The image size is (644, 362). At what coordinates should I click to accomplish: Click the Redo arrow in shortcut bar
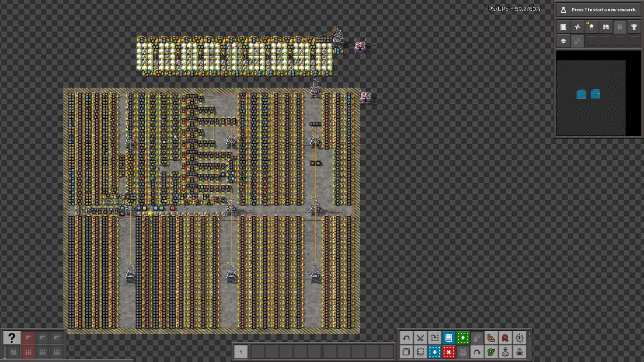click(x=477, y=352)
